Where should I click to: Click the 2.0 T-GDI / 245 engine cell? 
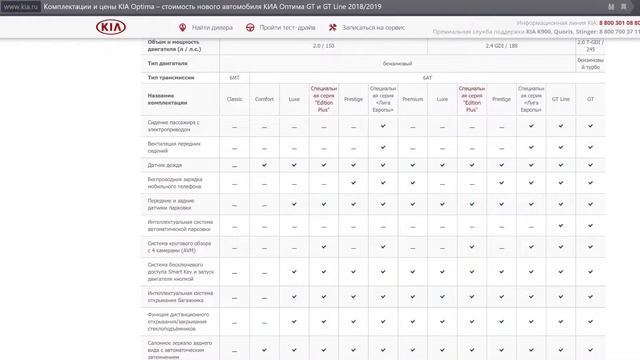click(x=590, y=46)
